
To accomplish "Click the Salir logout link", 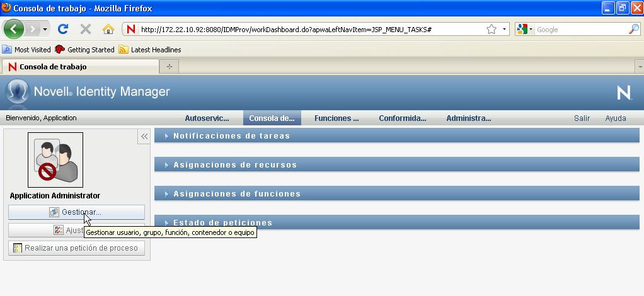I will (582, 118).
